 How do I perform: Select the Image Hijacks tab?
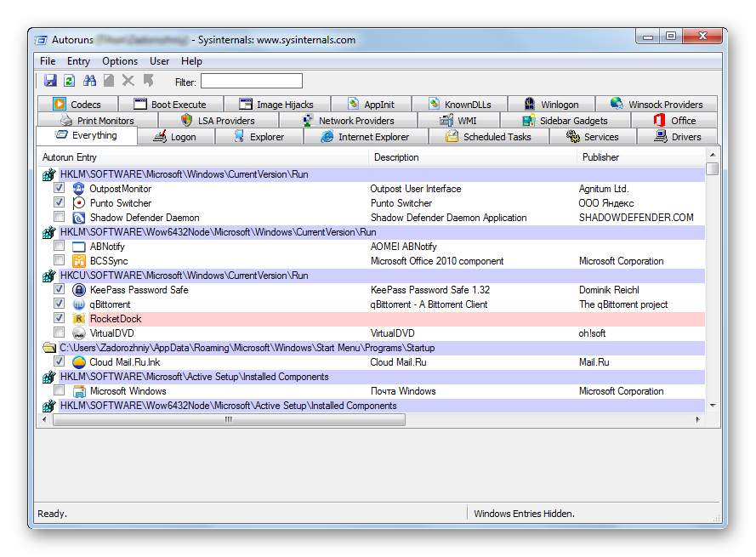[x=277, y=104]
